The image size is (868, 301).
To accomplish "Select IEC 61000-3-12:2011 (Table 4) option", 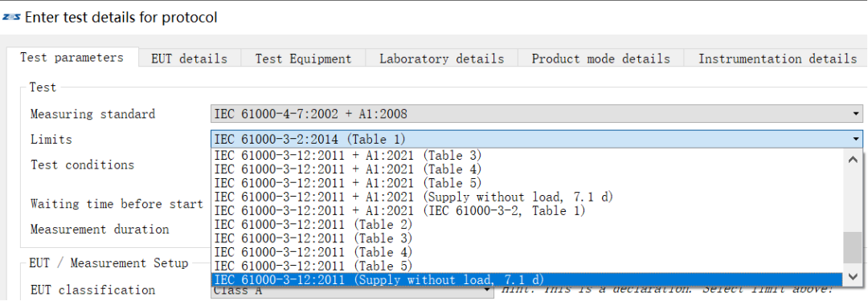I will pos(527,252).
